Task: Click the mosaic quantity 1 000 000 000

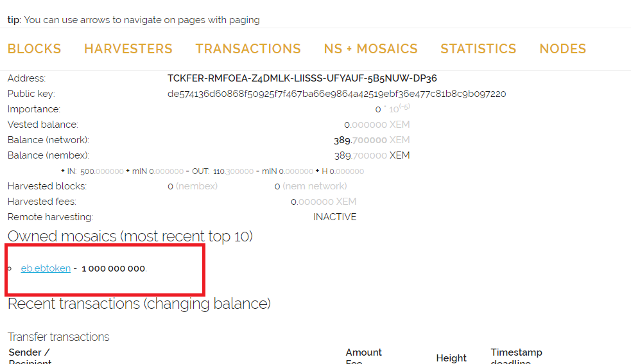Action: pos(114,268)
